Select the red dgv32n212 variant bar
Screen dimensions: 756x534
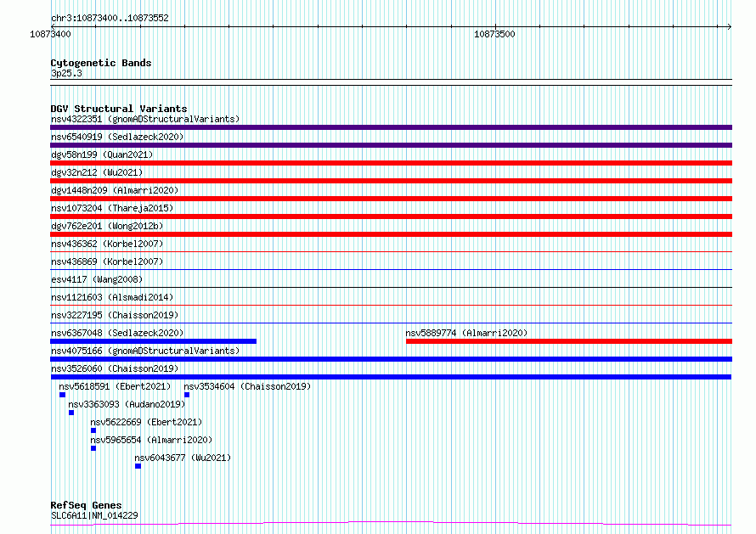[x=391, y=181]
